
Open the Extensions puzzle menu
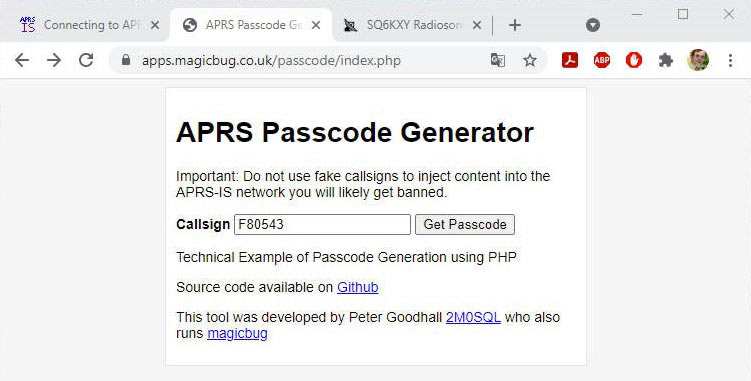tap(666, 60)
